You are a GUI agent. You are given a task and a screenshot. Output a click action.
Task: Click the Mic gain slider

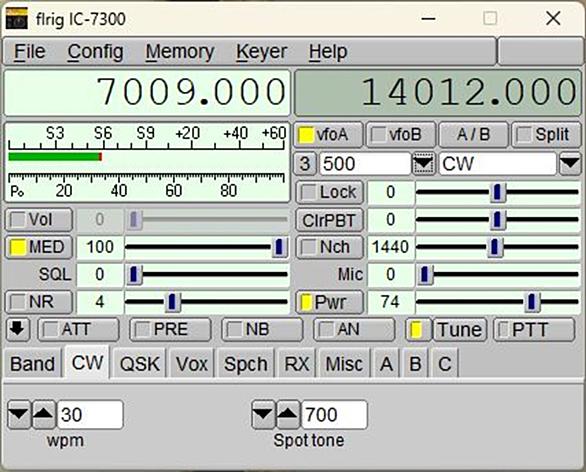click(498, 274)
